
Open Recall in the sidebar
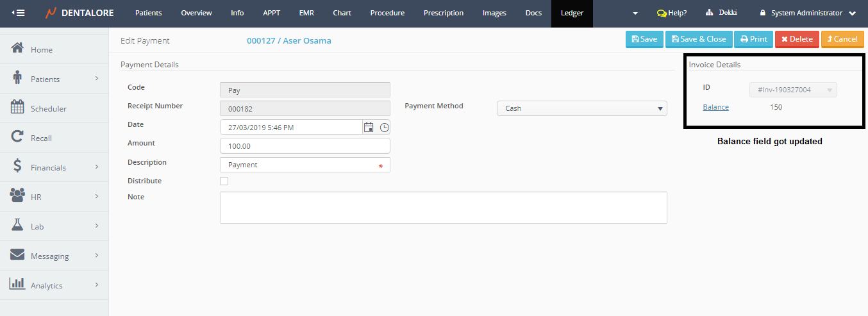(x=41, y=138)
